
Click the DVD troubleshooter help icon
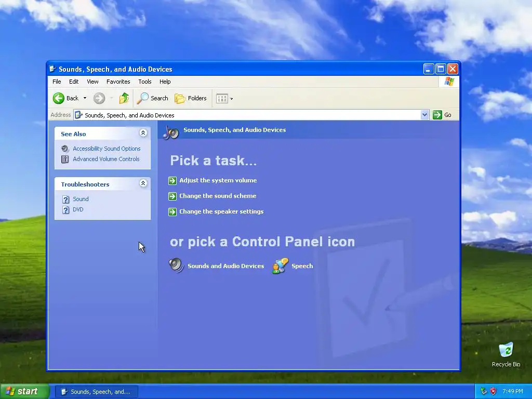(66, 210)
